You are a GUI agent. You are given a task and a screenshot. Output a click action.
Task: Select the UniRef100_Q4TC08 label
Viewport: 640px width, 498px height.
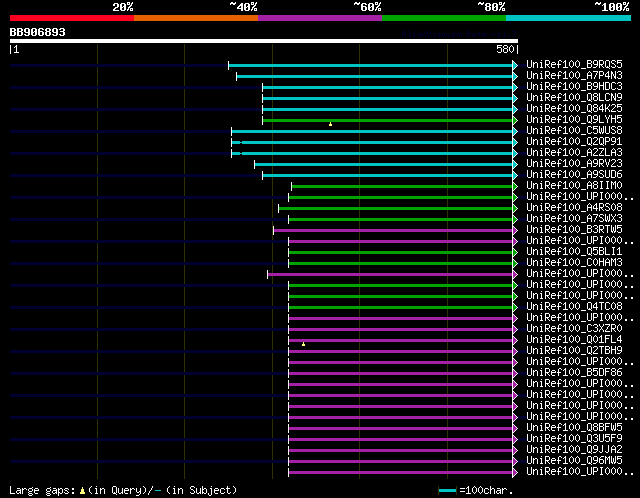pos(574,307)
